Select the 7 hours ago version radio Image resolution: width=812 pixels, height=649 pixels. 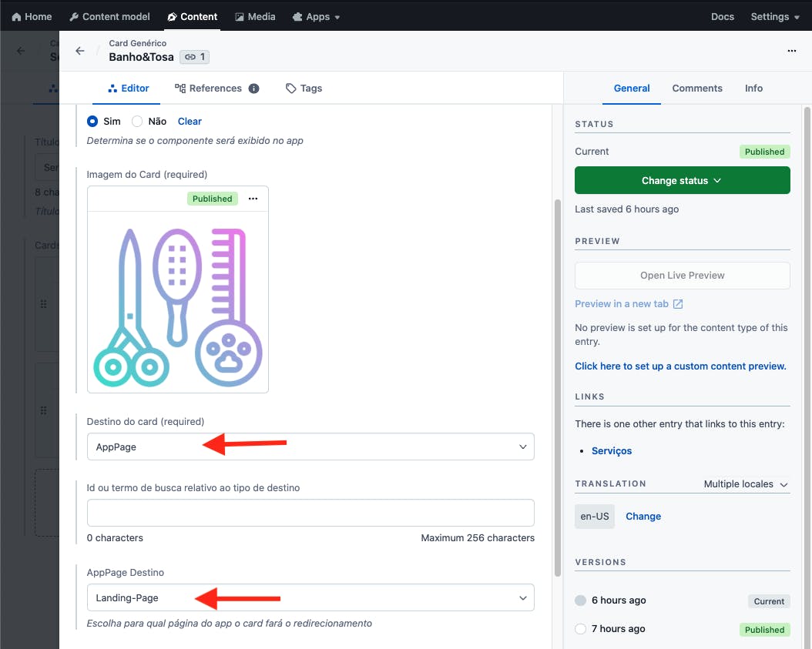(581, 629)
